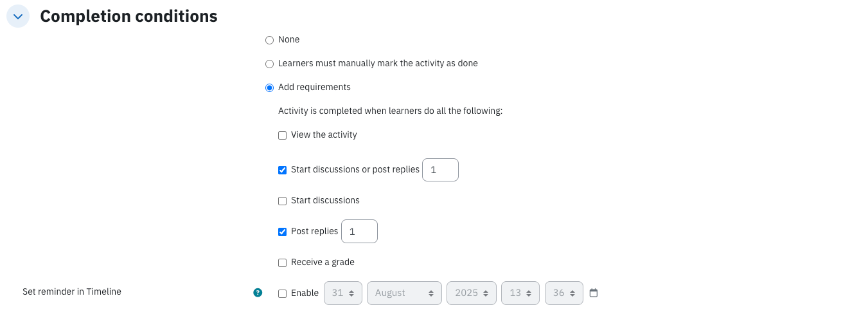Uncheck the Post replies checkbox
Viewport: 868px width, 314px height.
pyautogui.click(x=282, y=232)
